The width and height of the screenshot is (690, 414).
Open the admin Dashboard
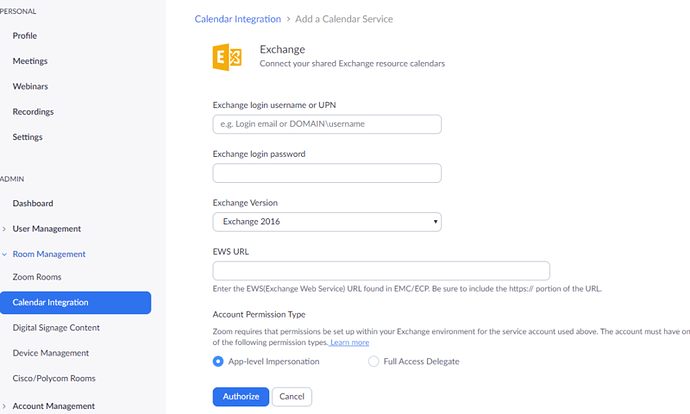click(33, 203)
